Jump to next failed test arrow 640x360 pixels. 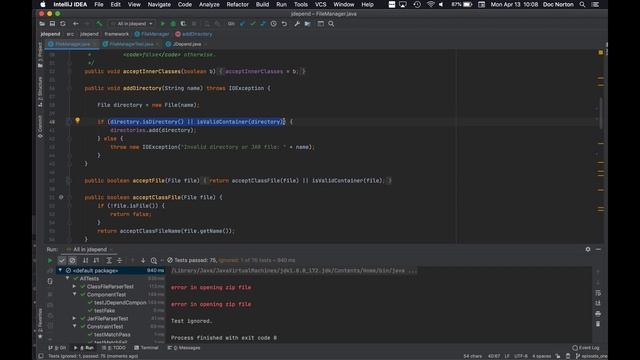tap(143, 260)
